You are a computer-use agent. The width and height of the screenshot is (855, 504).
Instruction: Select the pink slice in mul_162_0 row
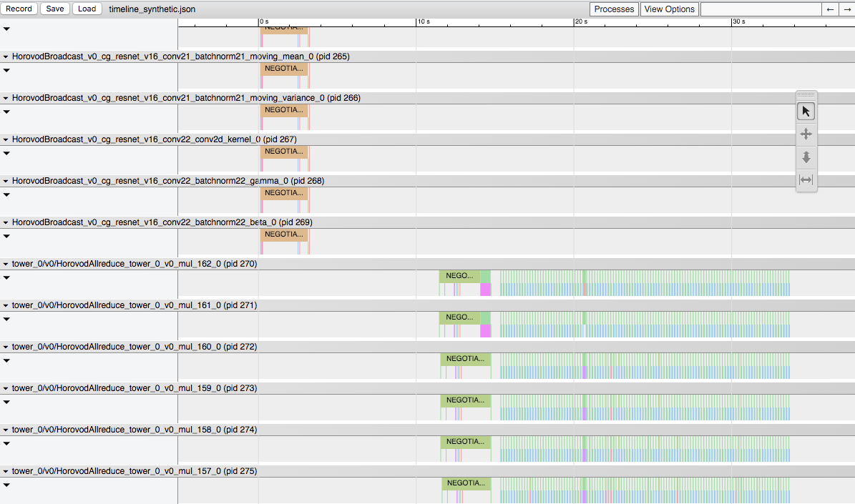click(485, 290)
